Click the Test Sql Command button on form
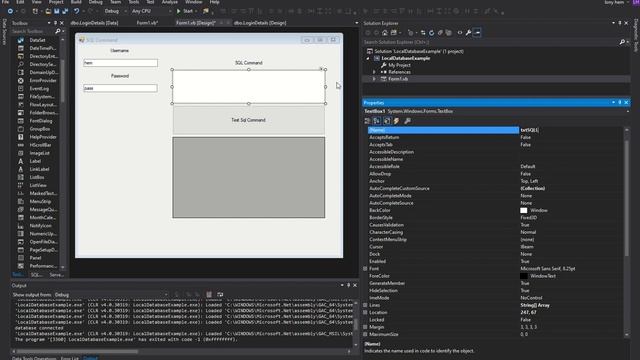The height and width of the screenshot is (360, 640). tap(249, 120)
